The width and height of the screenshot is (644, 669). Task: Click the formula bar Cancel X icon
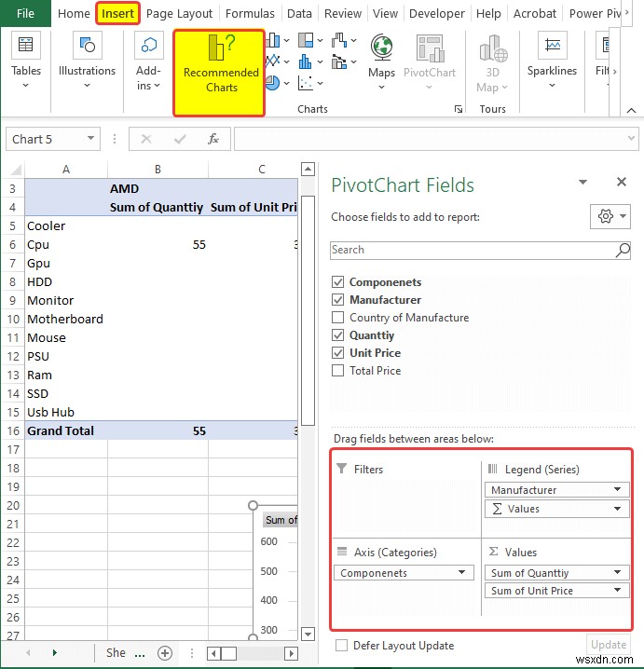(x=146, y=139)
